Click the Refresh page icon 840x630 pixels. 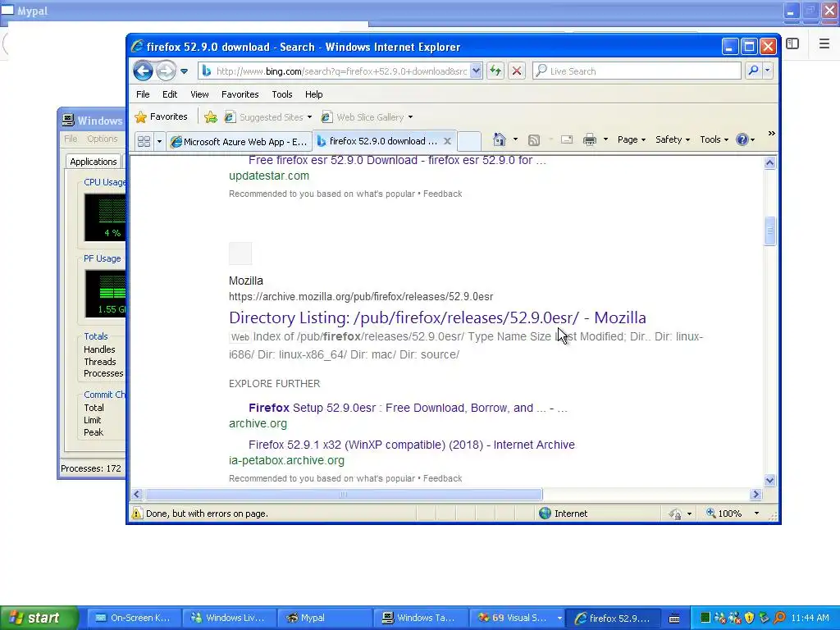point(495,71)
